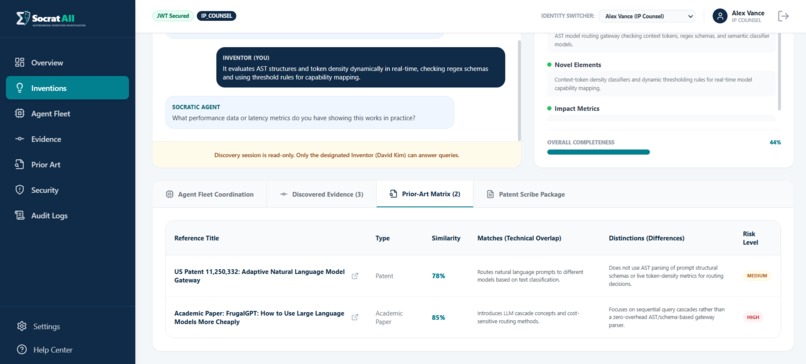Click the Alex Vance profile name

[x=748, y=13]
